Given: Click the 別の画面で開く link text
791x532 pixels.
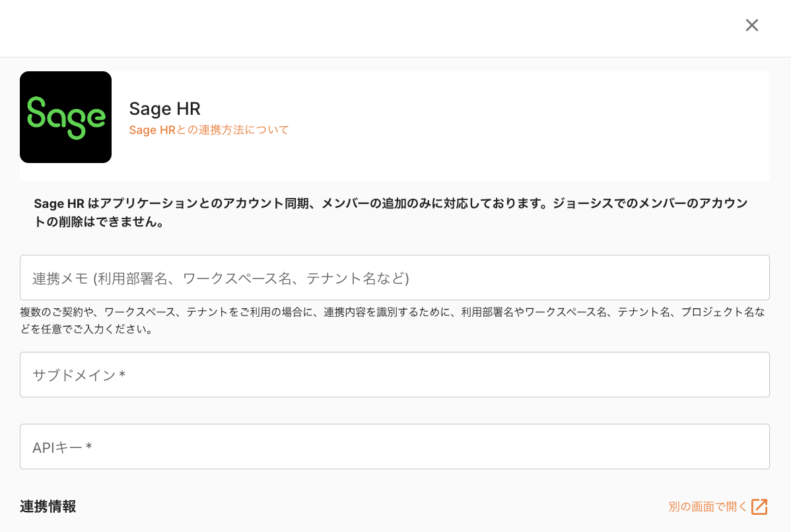Looking at the screenshot, I should point(707,507).
